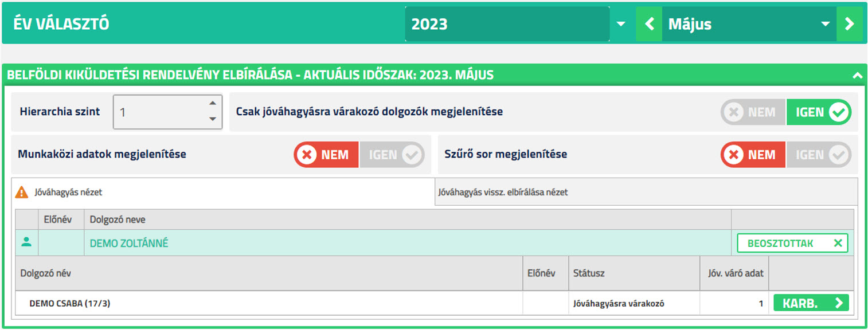Enable IGEN for Munkaközi adatok megjelenítése
This screenshot has width=868, height=330.
click(x=392, y=155)
